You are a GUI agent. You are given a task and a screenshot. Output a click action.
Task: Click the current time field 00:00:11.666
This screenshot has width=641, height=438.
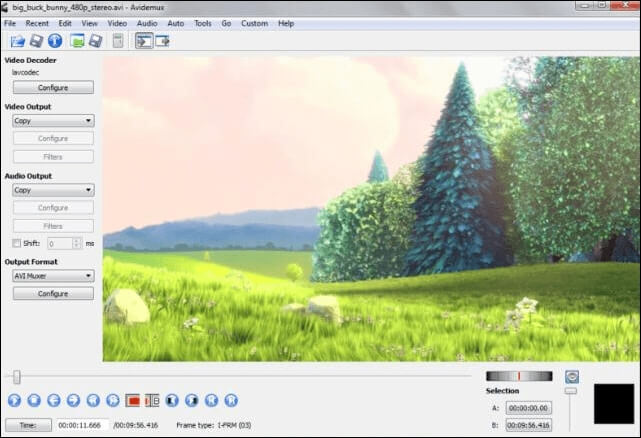click(x=83, y=425)
